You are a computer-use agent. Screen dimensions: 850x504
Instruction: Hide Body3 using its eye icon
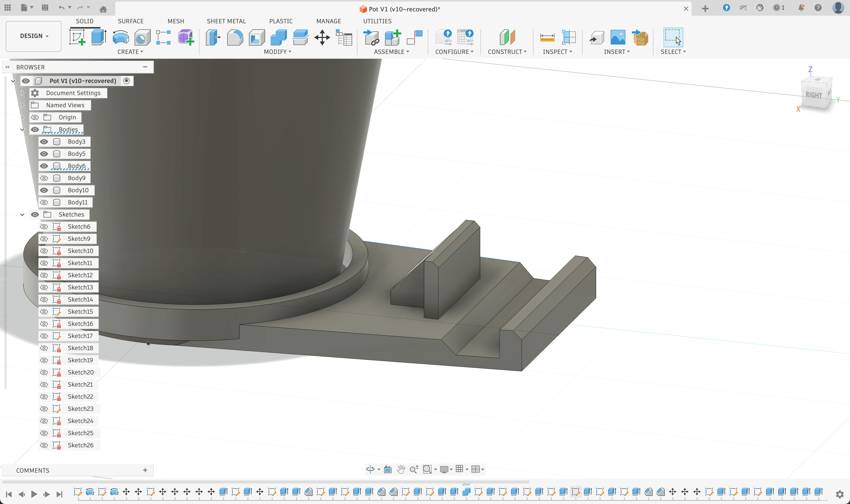[x=44, y=142]
